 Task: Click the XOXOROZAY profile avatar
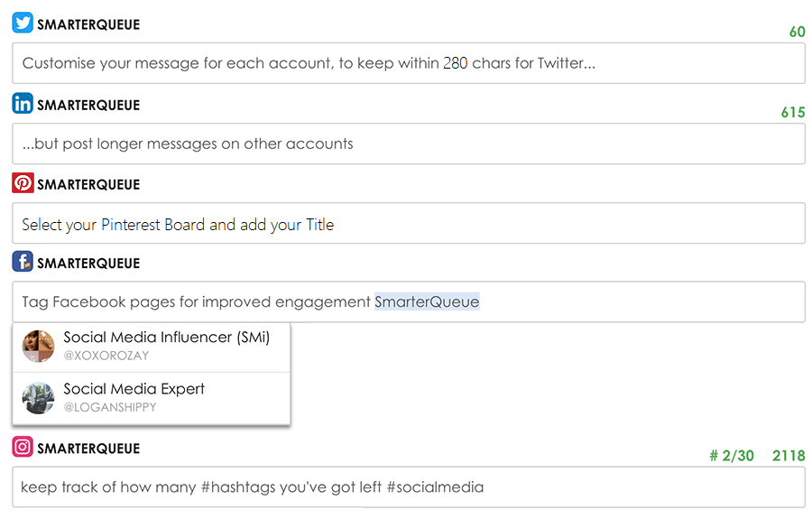point(38,346)
